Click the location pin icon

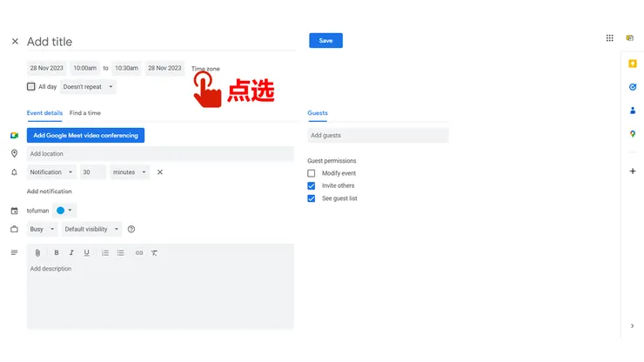[15, 154]
